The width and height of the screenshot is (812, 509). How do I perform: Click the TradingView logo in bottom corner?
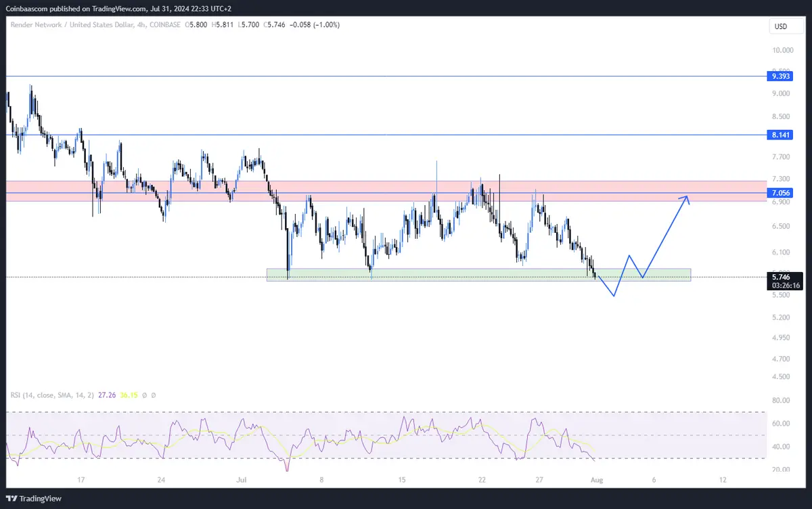point(33,498)
